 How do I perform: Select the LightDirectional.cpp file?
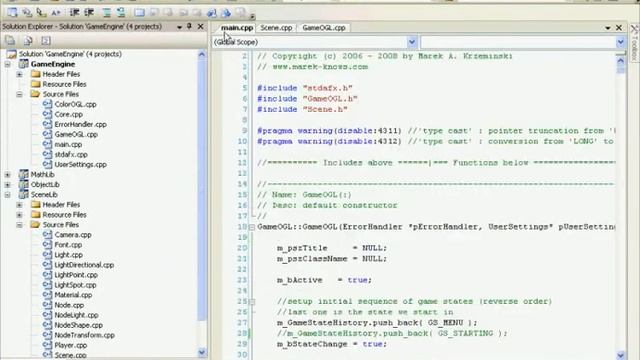84,265
